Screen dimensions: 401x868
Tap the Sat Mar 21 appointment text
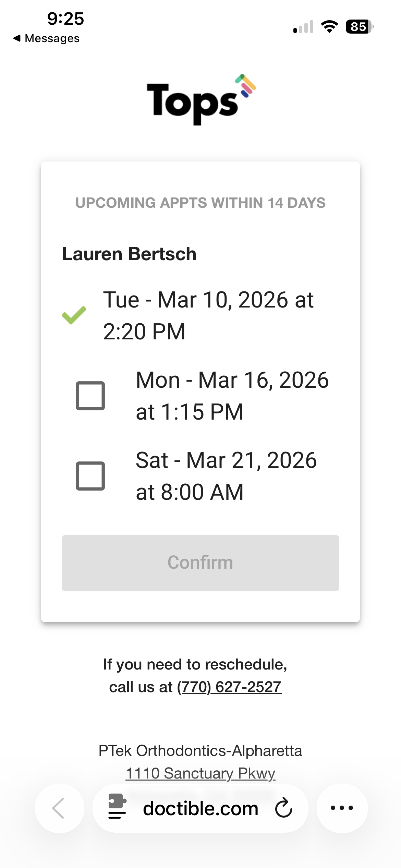[x=226, y=476]
